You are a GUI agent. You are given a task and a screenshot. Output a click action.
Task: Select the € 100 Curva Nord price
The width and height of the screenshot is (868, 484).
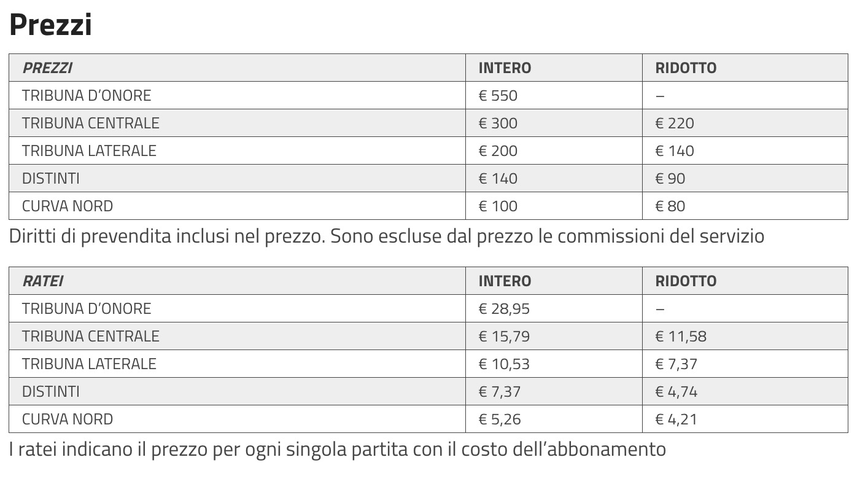point(498,206)
